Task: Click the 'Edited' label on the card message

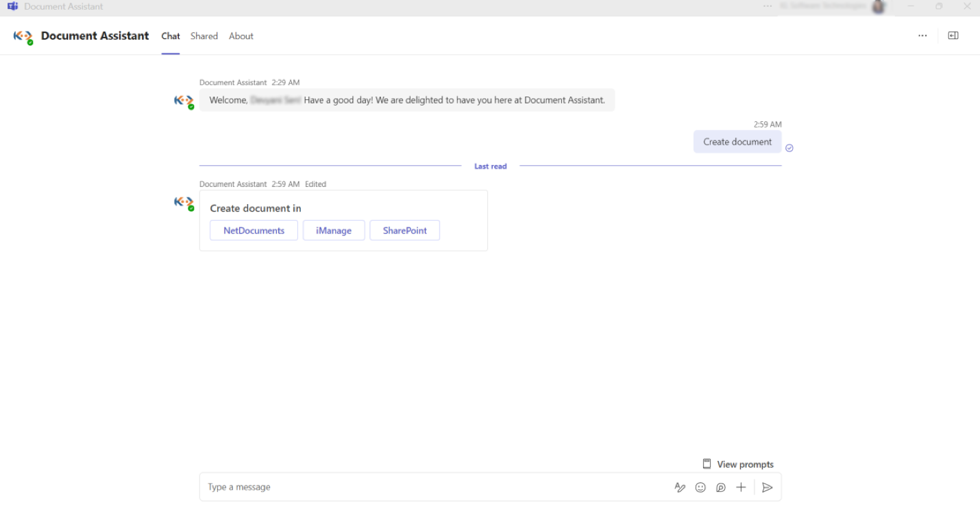Action: point(316,184)
